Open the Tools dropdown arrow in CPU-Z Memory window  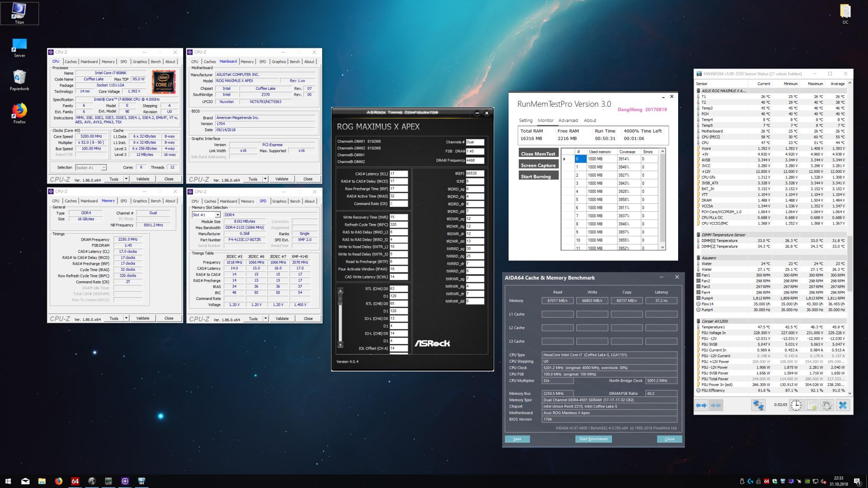click(x=126, y=319)
